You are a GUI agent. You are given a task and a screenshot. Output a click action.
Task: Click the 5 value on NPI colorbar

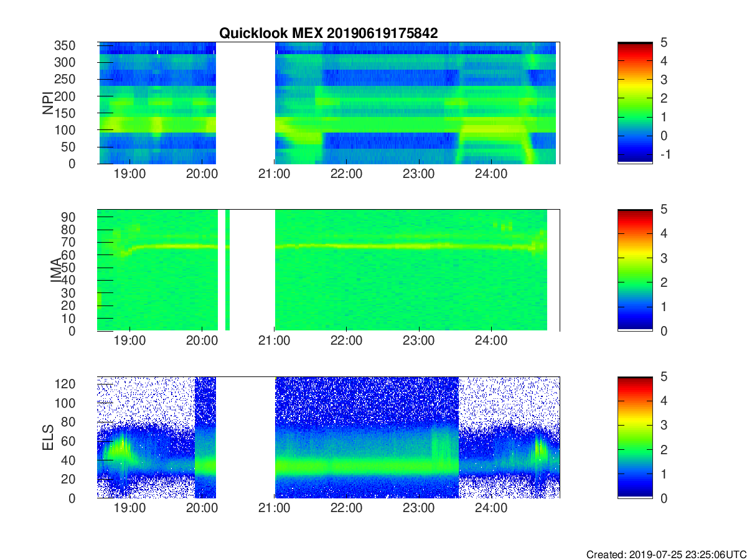(664, 43)
